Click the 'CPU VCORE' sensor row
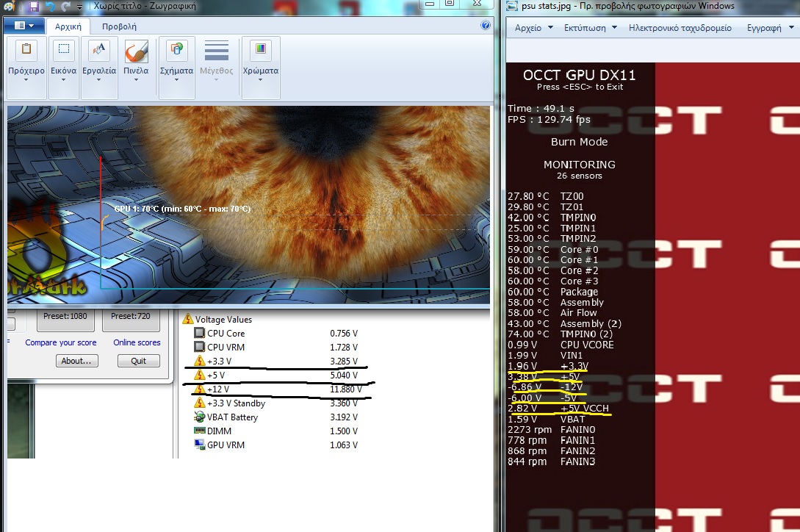This screenshot has height=532, width=800. tap(561, 345)
